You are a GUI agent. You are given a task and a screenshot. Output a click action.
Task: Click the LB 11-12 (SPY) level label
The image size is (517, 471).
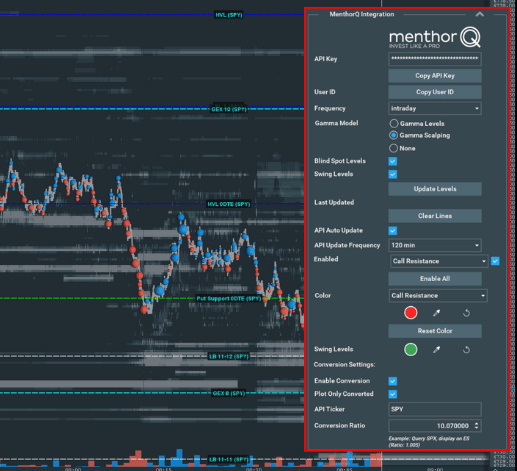coord(229,357)
